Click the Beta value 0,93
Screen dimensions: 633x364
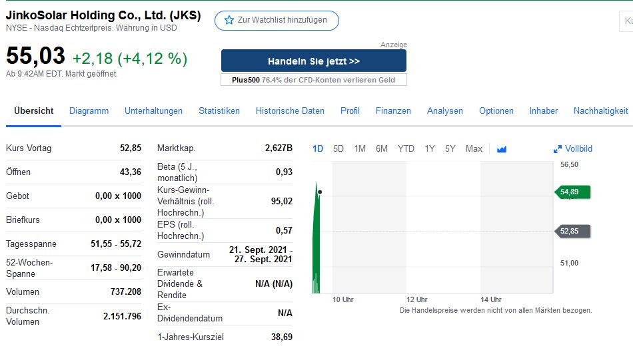[285, 172]
